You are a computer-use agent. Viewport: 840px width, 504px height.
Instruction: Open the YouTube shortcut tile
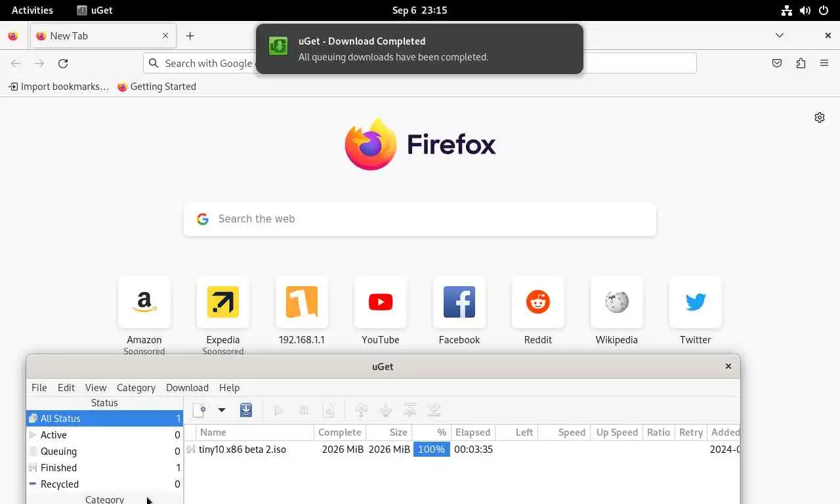(381, 302)
